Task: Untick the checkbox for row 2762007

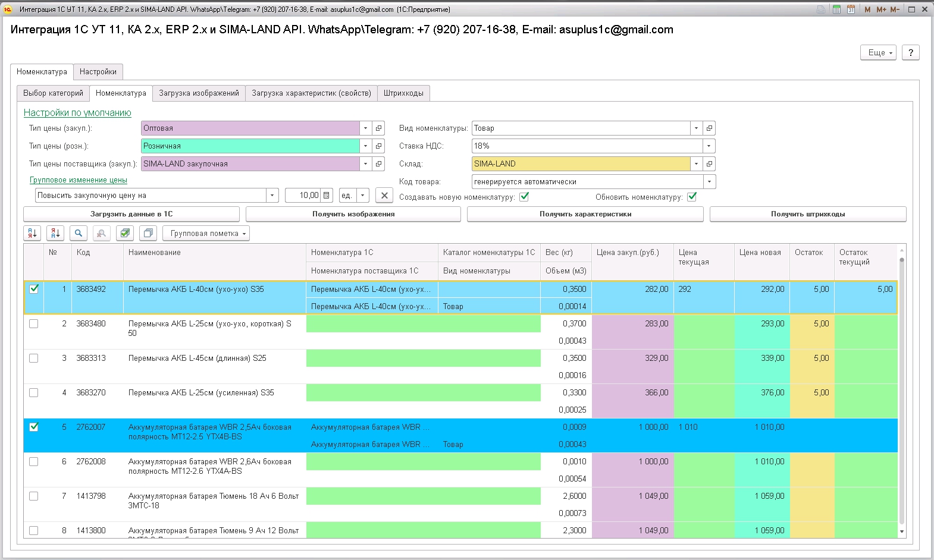Action: 34,427
